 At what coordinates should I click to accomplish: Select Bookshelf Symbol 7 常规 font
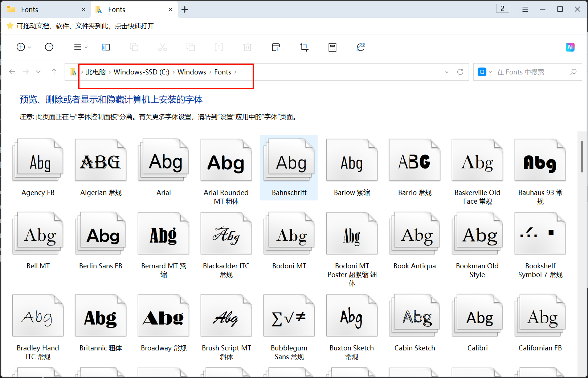[x=540, y=245]
